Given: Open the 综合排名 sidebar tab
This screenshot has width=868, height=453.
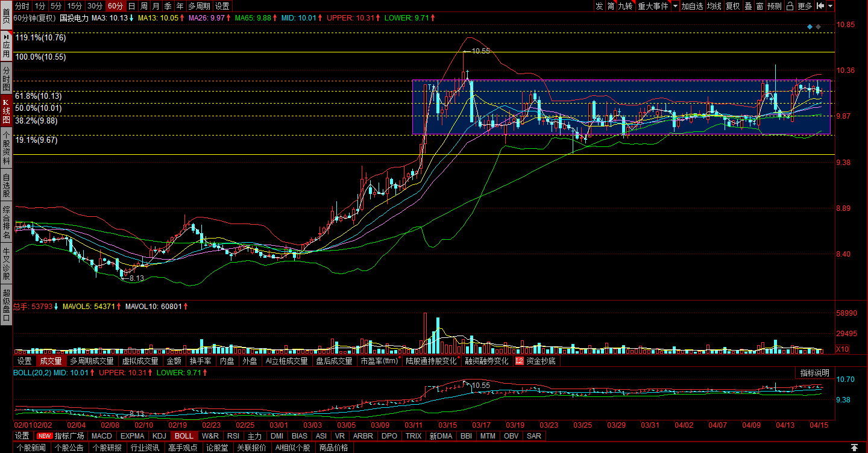Looking at the screenshot, I should point(6,223).
